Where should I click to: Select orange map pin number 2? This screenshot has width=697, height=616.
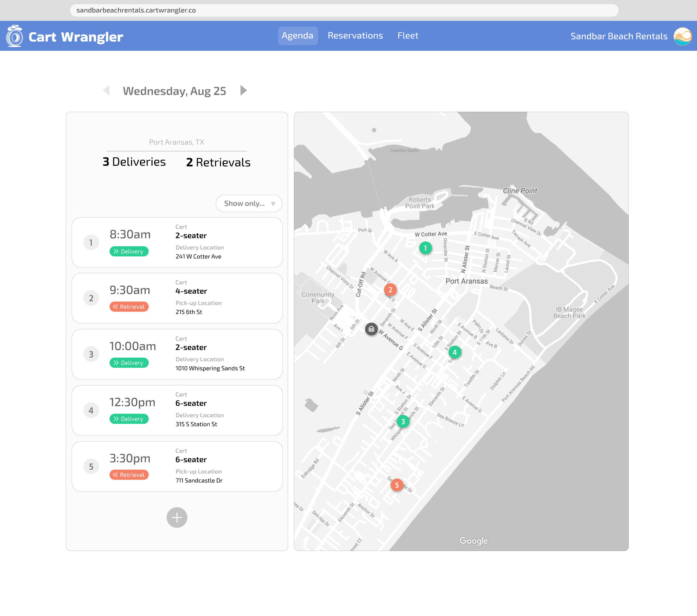point(390,290)
